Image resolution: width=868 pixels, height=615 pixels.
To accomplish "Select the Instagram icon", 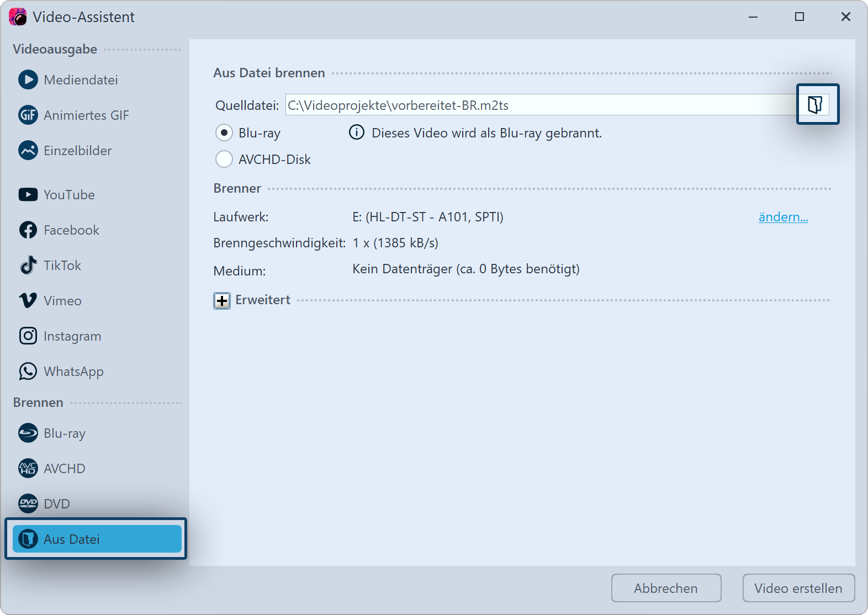I will 28,336.
